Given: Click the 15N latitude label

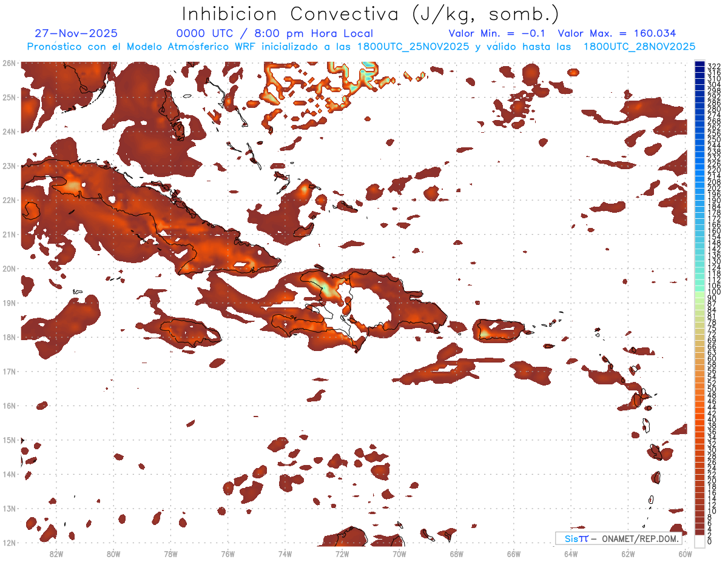Looking at the screenshot, I should pyautogui.click(x=8, y=440).
